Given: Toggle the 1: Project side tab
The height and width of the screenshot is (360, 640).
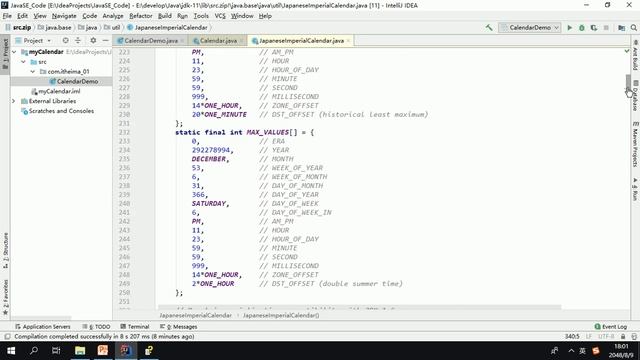Looking at the screenshot, I should (x=5, y=53).
